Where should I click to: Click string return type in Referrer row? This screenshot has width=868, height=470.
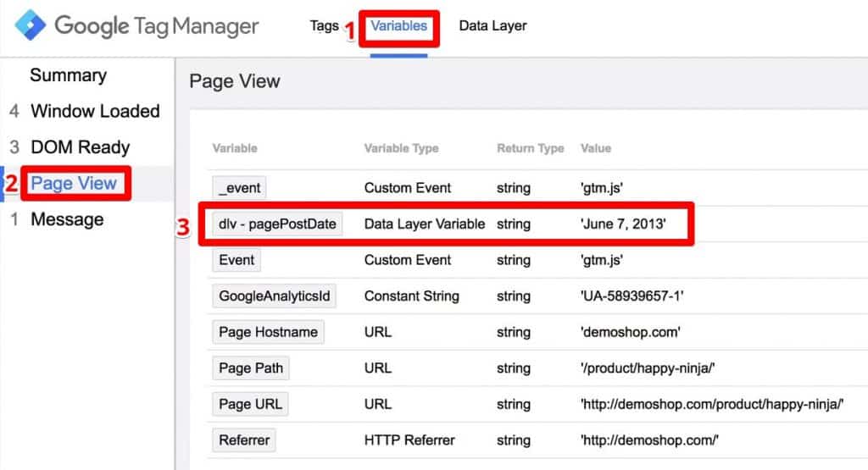tap(513, 440)
